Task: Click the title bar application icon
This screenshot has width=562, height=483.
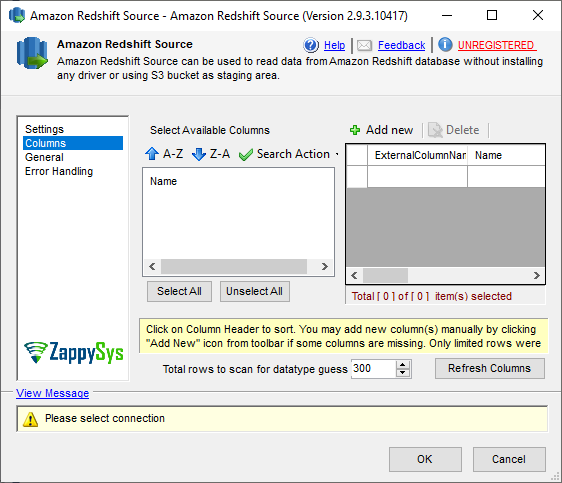Action: pos(17,15)
